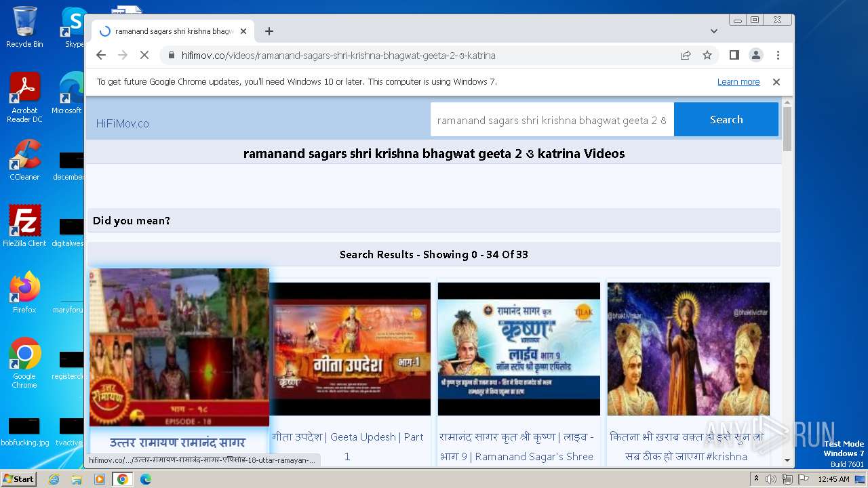Switch to Chrome in the taskbar
The width and height of the screenshot is (868, 488).
123,479
